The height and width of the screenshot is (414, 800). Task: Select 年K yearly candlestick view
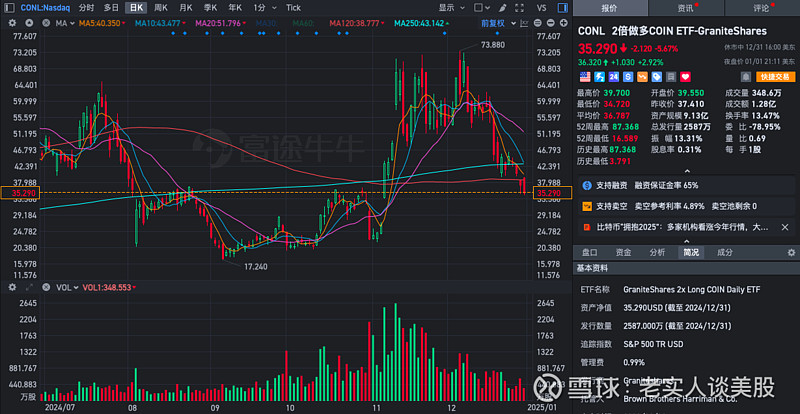(235, 8)
